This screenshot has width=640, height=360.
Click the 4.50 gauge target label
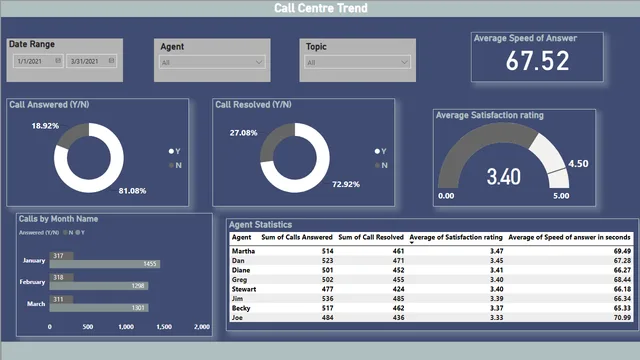tap(578, 164)
